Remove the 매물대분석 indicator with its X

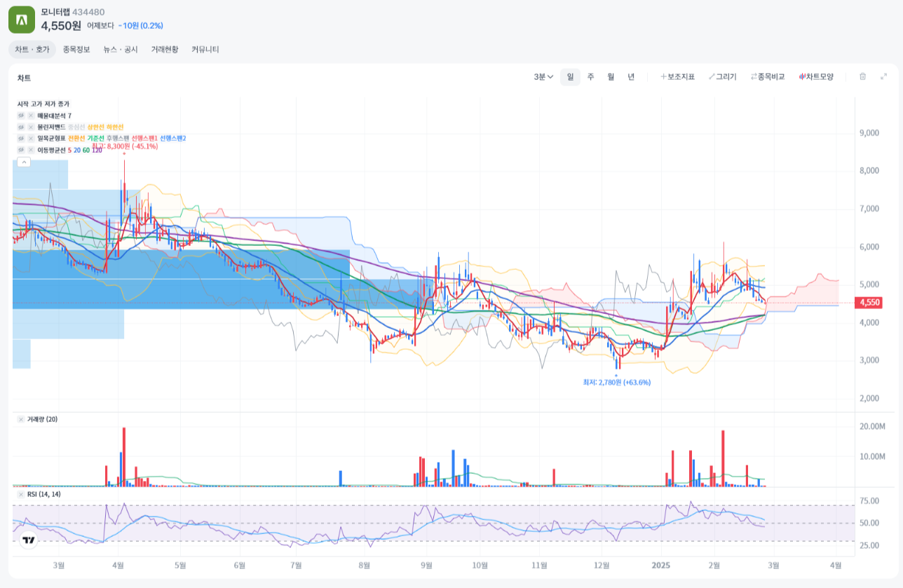point(31,116)
